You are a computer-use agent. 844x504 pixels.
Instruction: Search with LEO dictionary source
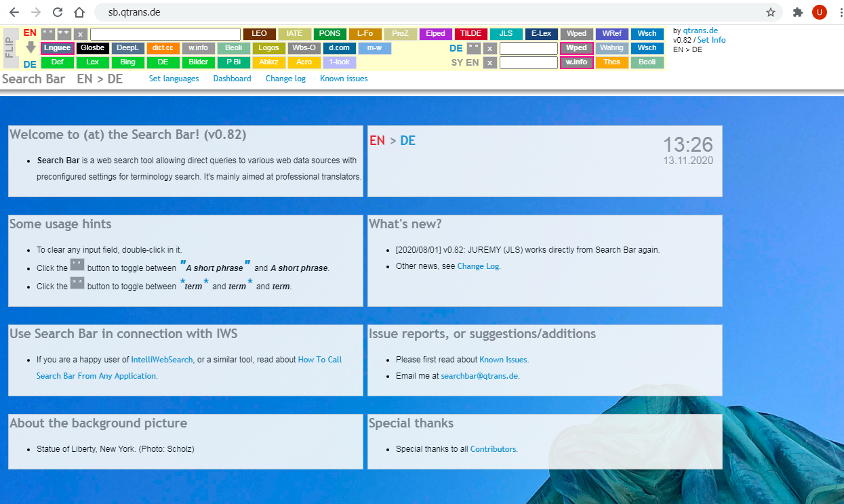(x=259, y=33)
